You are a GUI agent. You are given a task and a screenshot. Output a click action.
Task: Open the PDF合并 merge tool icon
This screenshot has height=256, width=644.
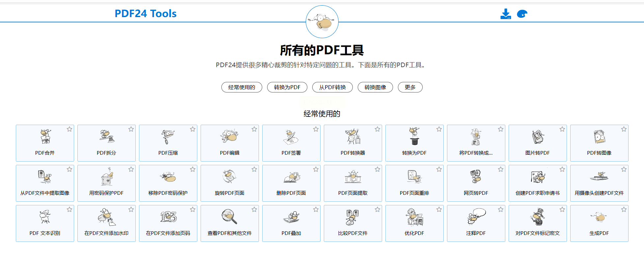tap(45, 137)
